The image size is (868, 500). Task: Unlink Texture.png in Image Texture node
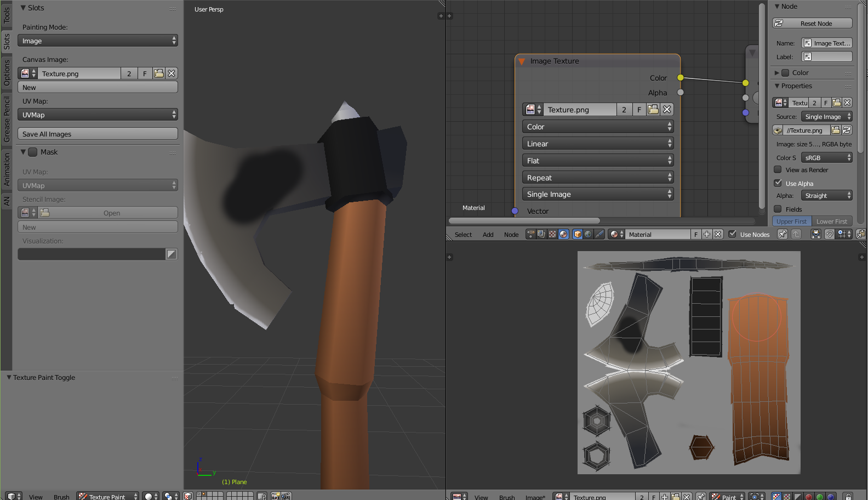click(x=667, y=110)
